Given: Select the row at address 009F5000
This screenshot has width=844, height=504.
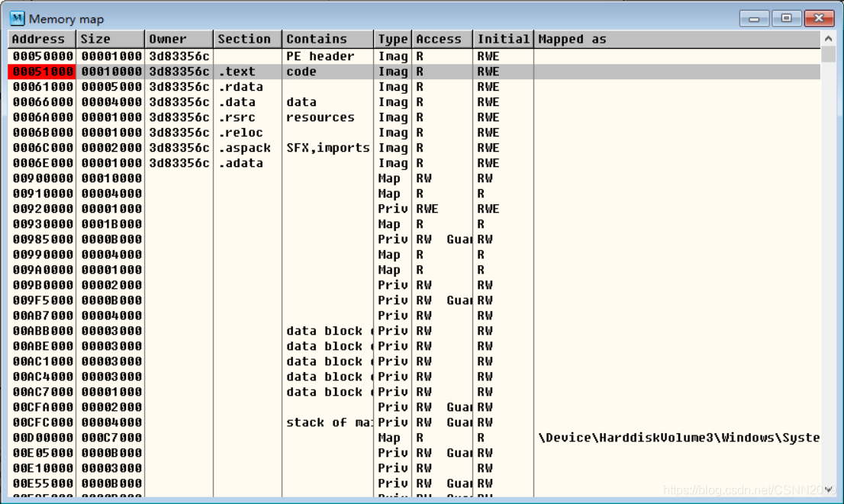Looking at the screenshot, I should point(414,300).
